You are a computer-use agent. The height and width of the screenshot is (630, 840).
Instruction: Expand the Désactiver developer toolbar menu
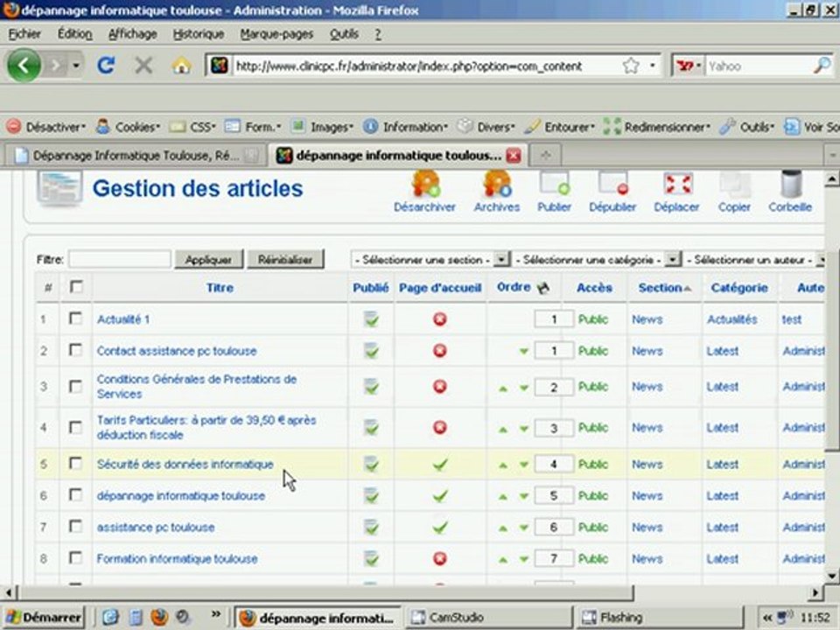click(45, 127)
